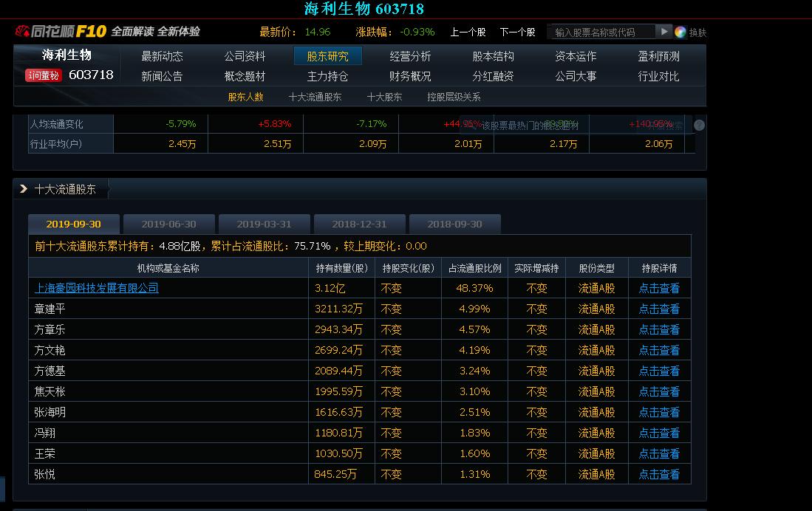Click the 同花顺 F10 logo
Screen dimensions: 812x511
pyautogui.click(x=61, y=32)
